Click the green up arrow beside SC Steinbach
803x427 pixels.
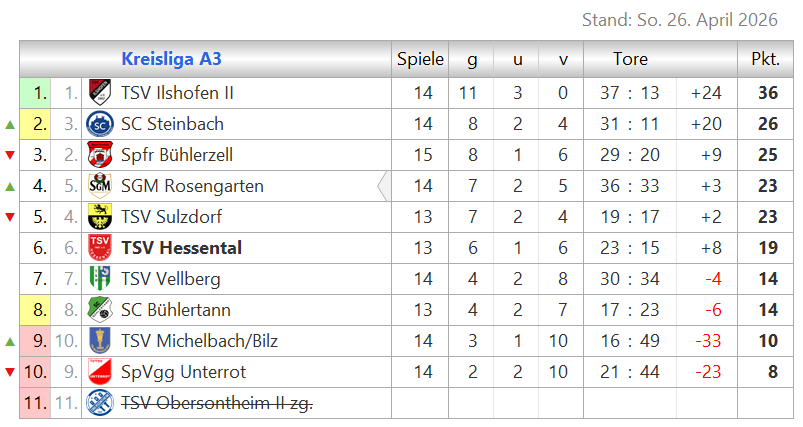pyautogui.click(x=10, y=125)
